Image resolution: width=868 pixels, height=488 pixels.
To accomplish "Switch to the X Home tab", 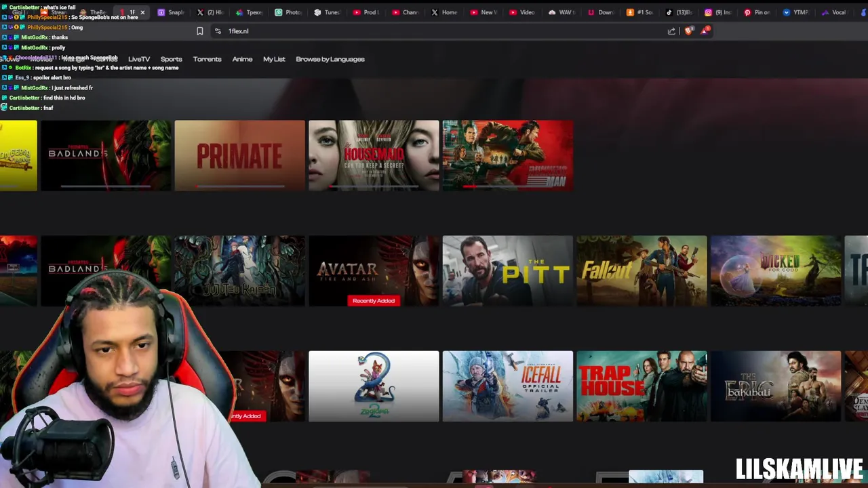I will click(445, 12).
